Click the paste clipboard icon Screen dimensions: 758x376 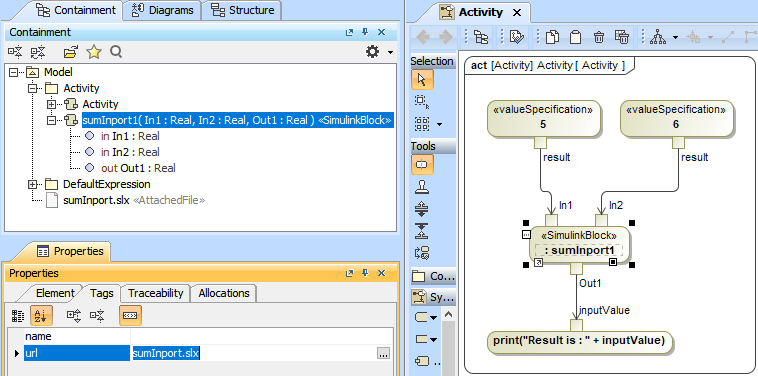575,37
